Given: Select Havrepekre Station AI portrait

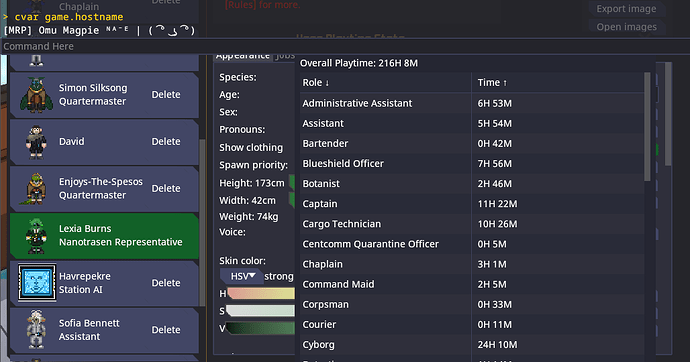Looking at the screenshot, I should [37, 282].
